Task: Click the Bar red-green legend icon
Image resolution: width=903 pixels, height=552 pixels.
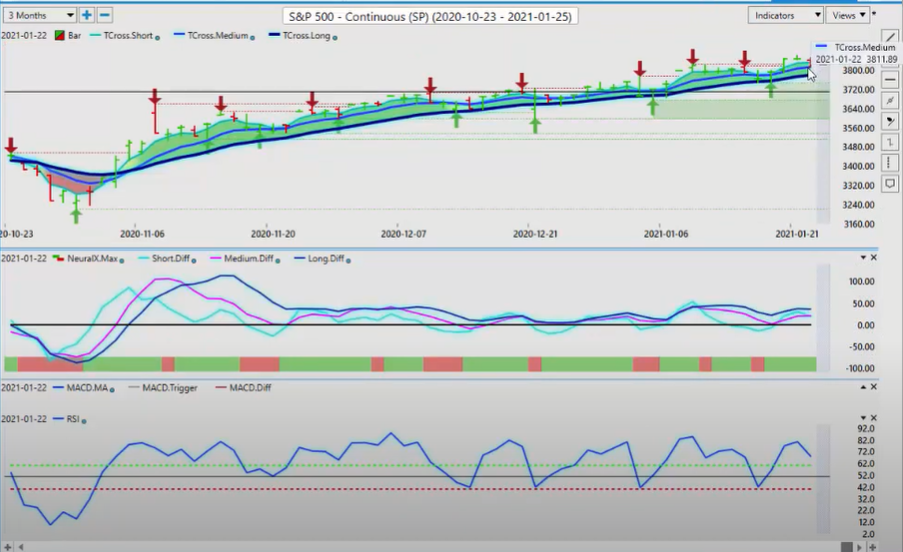Action: (59, 36)
